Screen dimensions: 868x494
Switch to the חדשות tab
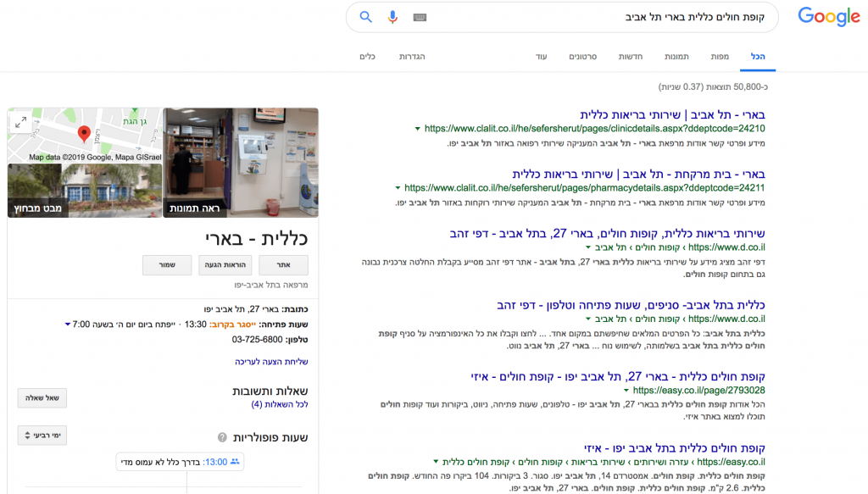(631, 57)
